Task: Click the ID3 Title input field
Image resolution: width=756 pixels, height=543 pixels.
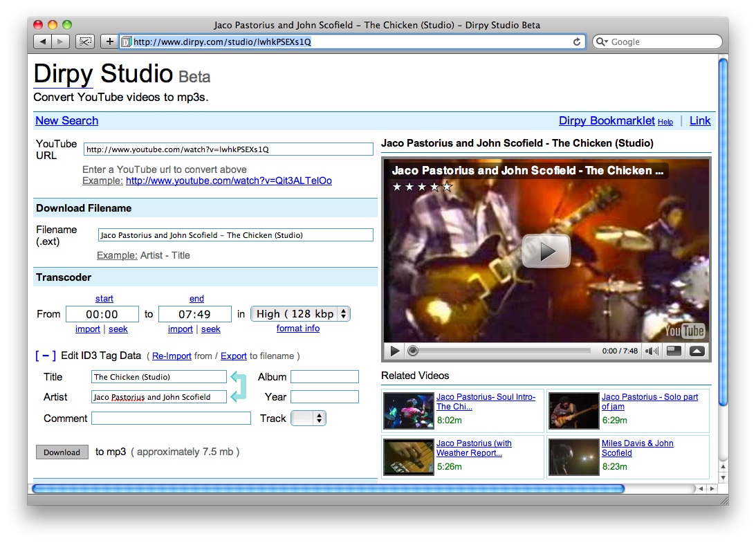Action: 158,377
